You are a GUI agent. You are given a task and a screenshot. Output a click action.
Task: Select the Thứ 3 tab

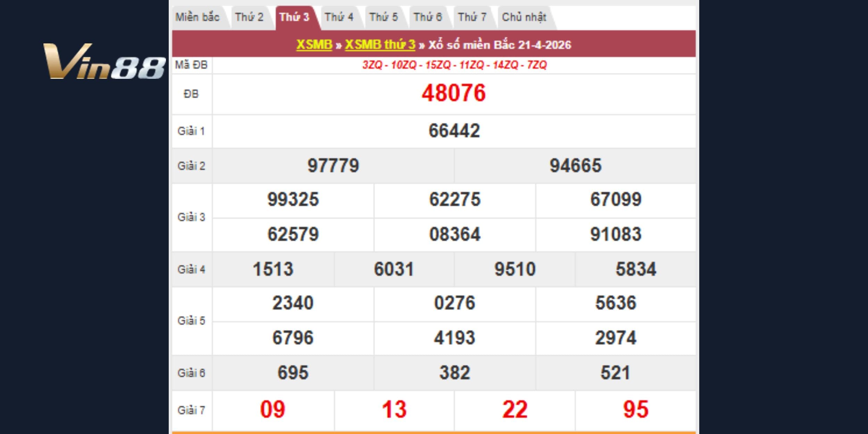294,17
